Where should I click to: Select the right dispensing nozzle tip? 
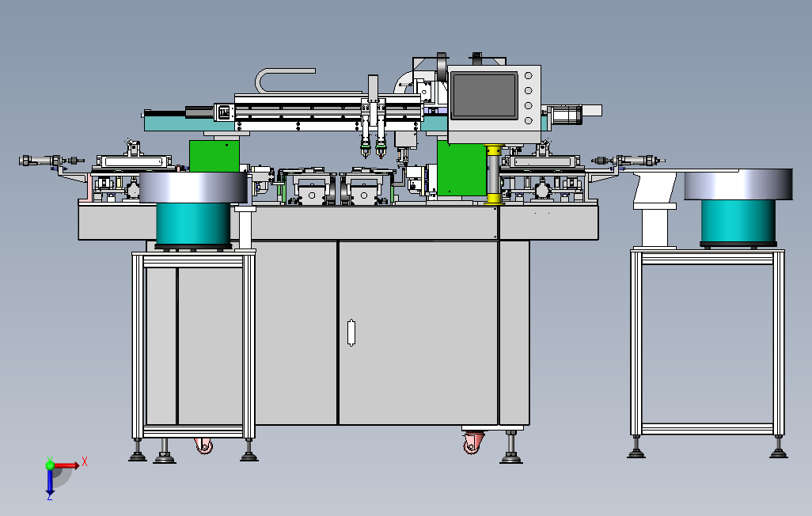coord(381,154)
